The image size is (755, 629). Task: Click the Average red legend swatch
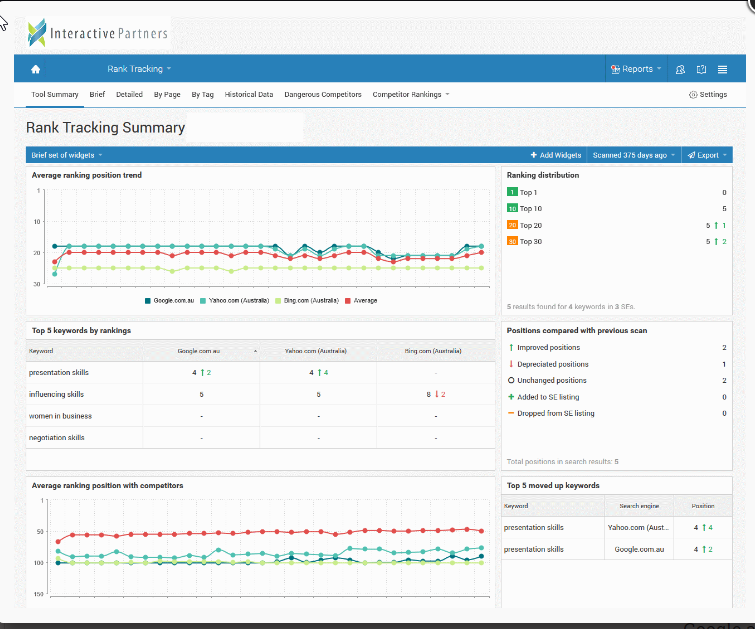[x=348, y=300]
